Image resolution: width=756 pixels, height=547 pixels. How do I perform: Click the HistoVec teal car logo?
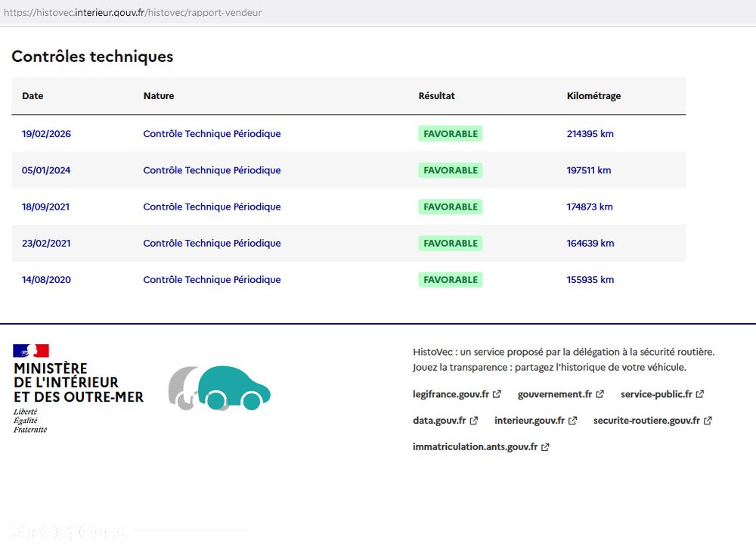tap(219, 388)
